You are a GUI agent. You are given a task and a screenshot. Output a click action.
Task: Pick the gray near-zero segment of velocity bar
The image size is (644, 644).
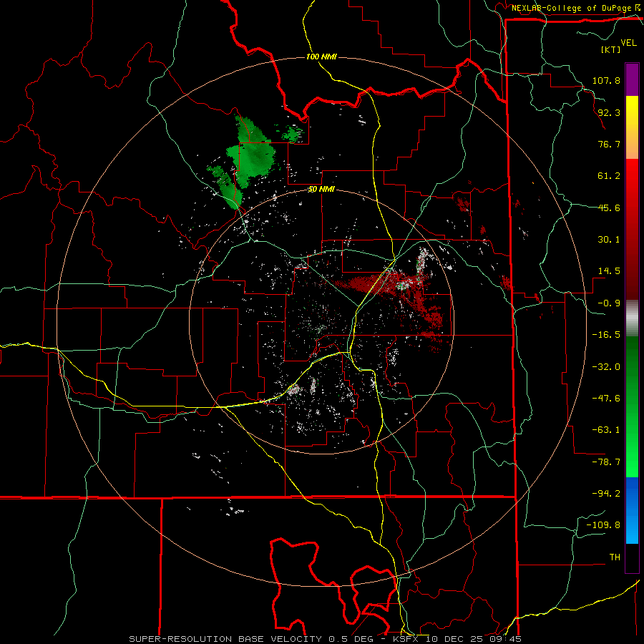(632, 318)
